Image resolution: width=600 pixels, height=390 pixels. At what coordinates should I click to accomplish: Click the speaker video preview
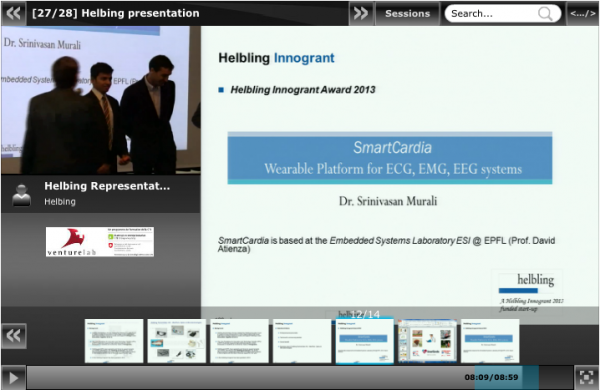coord(101,100)
